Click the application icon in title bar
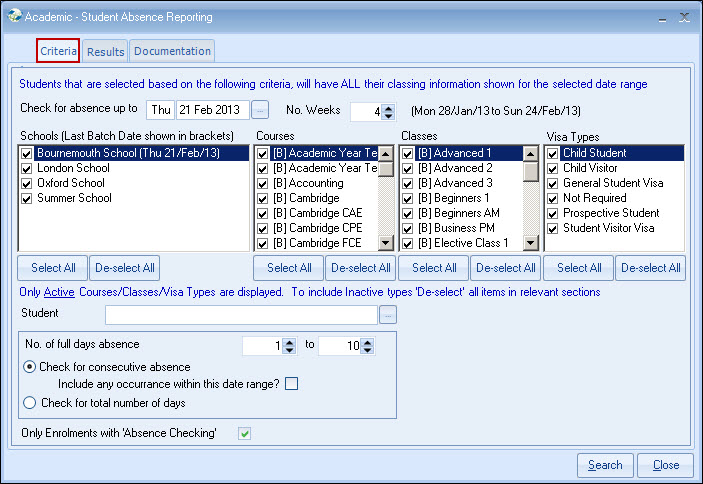This screenshot has width=703, height=484. [x=14, y=17]
